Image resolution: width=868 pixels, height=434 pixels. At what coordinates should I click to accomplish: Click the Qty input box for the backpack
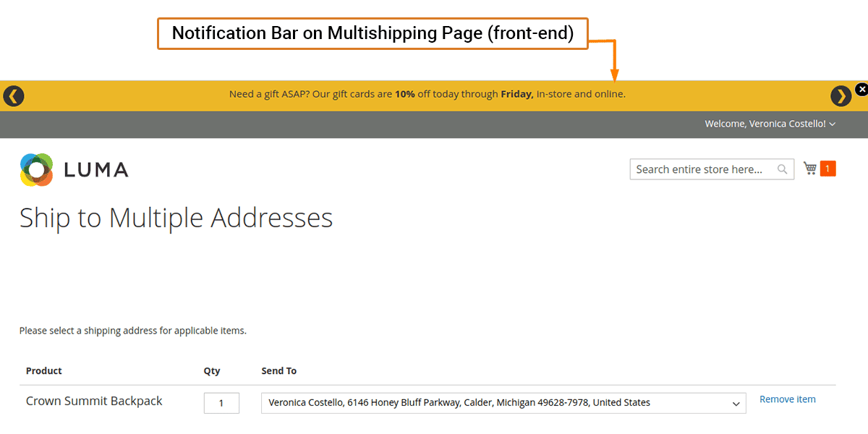click(x=221, y=403)
